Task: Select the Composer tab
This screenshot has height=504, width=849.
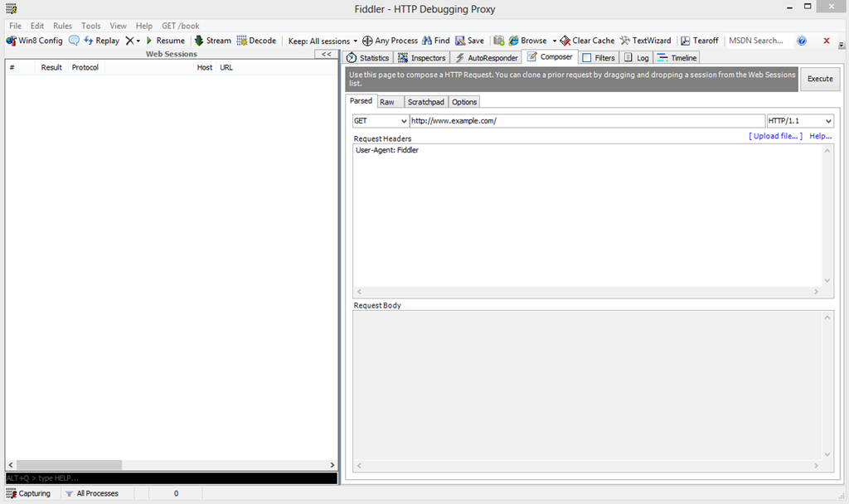Action: pos(550,57)
